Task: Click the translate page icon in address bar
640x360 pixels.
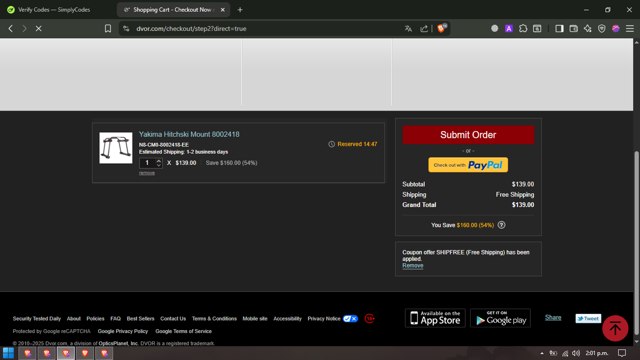Action: 408,29
